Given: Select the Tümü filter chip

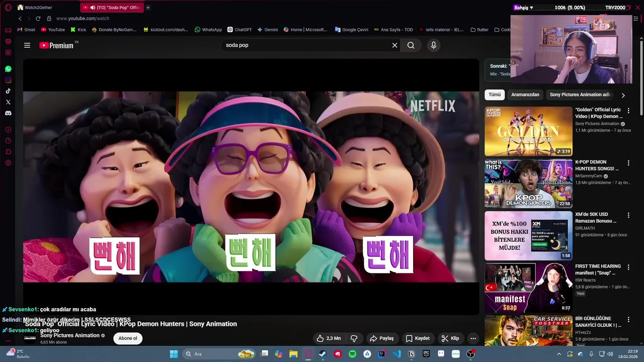Looking at the screenshot, I should point(495,95).
